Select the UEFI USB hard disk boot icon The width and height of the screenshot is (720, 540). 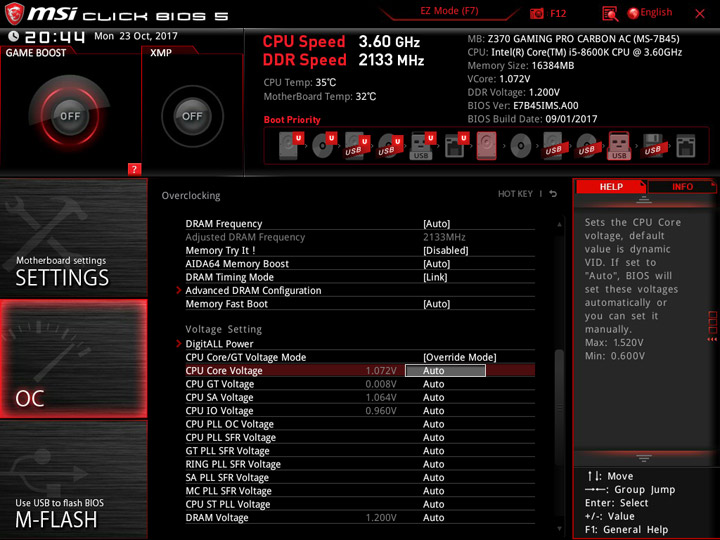357,146
